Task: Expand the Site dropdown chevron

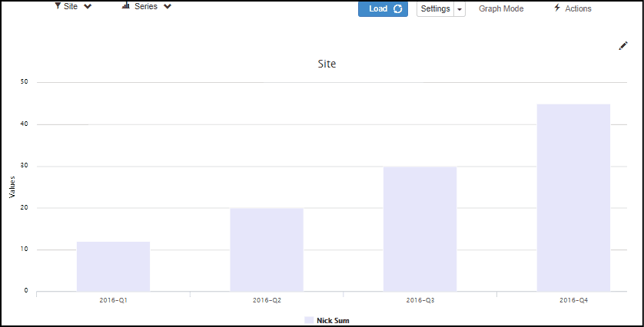Action: [88, 7]
